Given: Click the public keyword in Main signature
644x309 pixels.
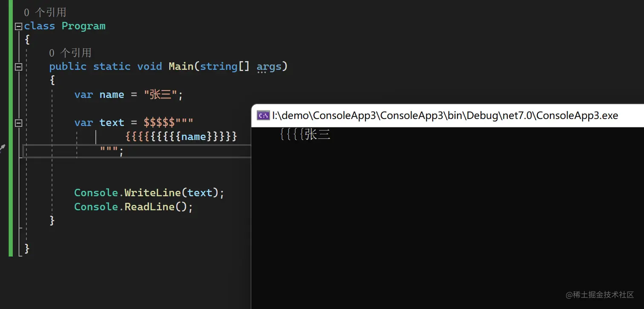Looking at the screenshot, I should 68,67.
